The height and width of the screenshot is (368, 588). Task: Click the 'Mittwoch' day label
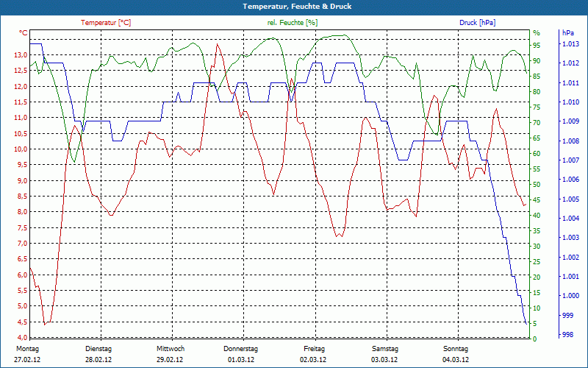(x=171, y=349)
